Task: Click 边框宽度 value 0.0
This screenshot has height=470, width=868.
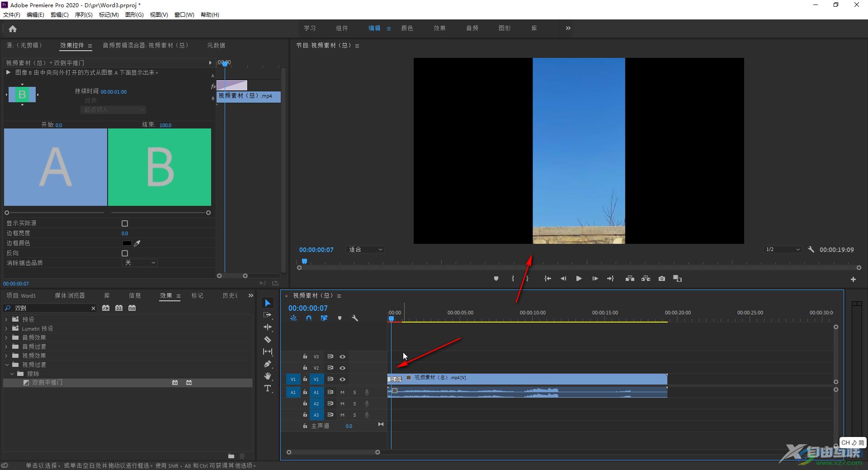Action: click(x=125, y=233)
